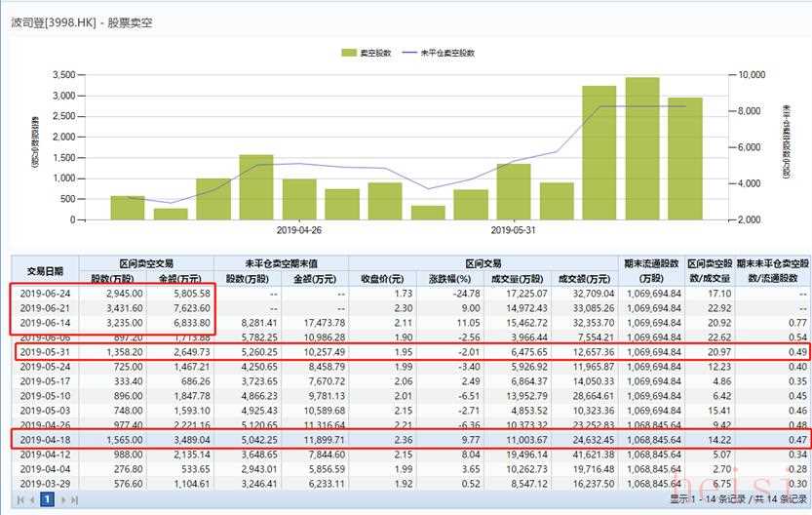This screenshot has height=515, width=812.
Task: Select the 2019-06-24 table row date
Action: (x=46, y=293)
